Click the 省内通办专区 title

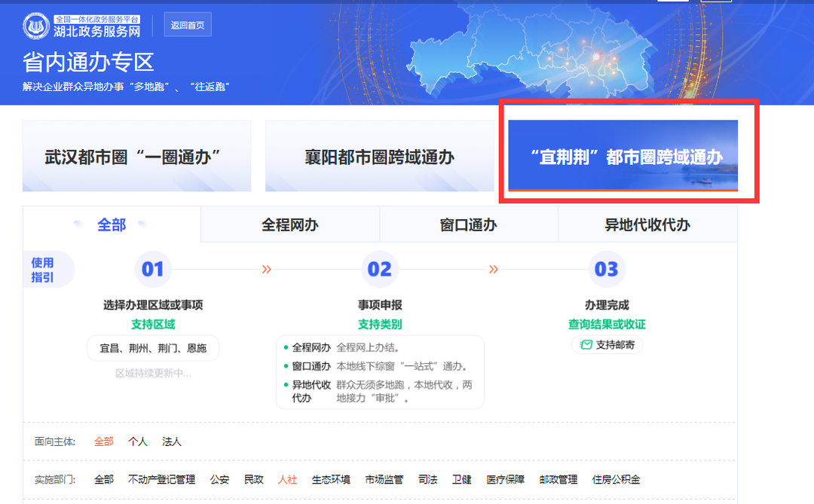pyautogui.click(x=88, y=63)
